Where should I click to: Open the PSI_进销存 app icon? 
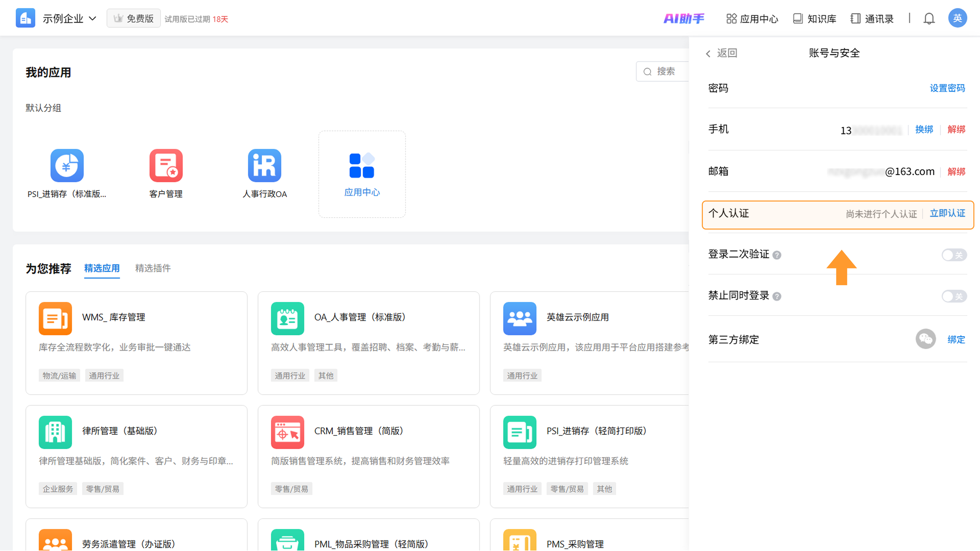tap(67, 165)
